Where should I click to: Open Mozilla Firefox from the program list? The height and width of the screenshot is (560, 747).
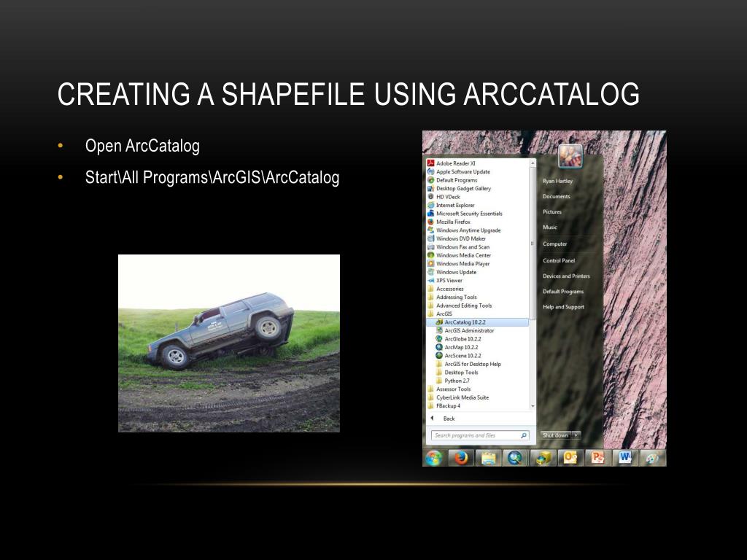click(449, 222)
